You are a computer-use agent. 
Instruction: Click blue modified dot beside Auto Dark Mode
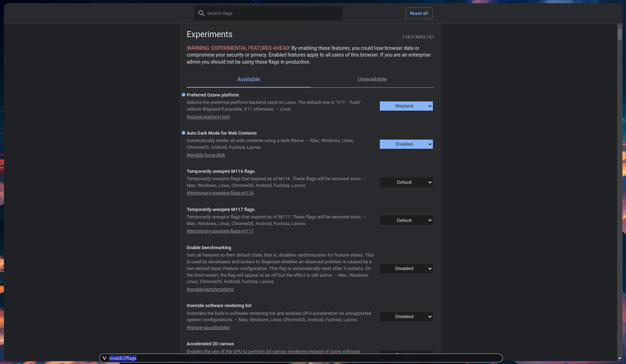184,133
